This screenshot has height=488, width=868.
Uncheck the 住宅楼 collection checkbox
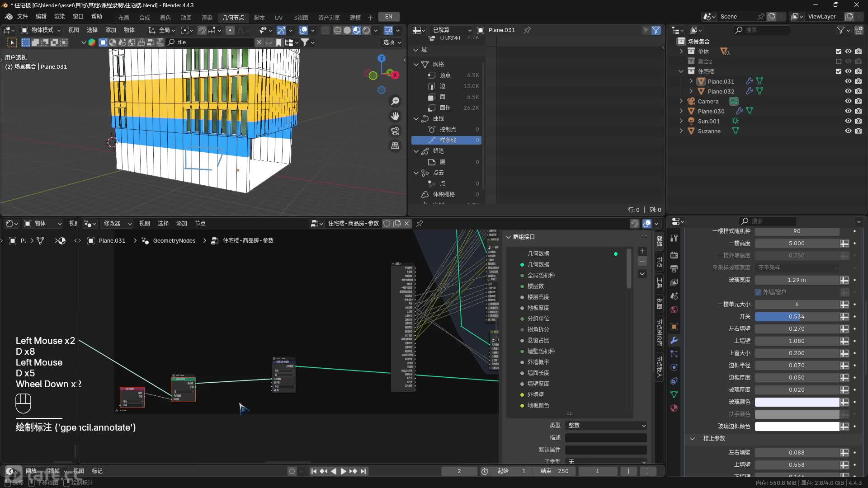click(x=839, y=71)
